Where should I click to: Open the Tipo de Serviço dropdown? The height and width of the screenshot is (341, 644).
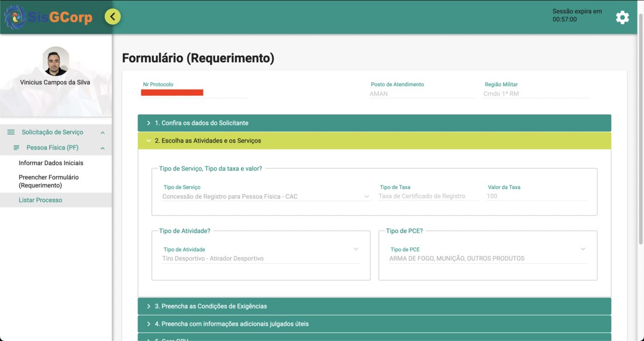point(266,197)
